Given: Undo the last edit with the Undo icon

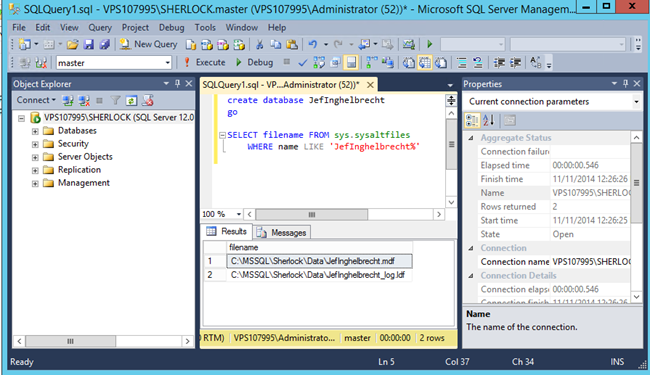Looking at the screenshot, I should point(313,44).
